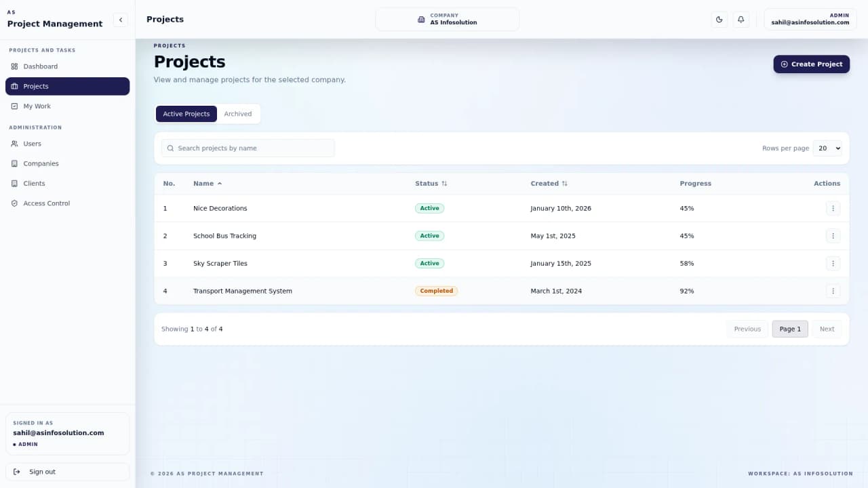The height and width of the screenshot is (488, 868).
Task: Sort the table by Created column
Action: pos(549,184)
